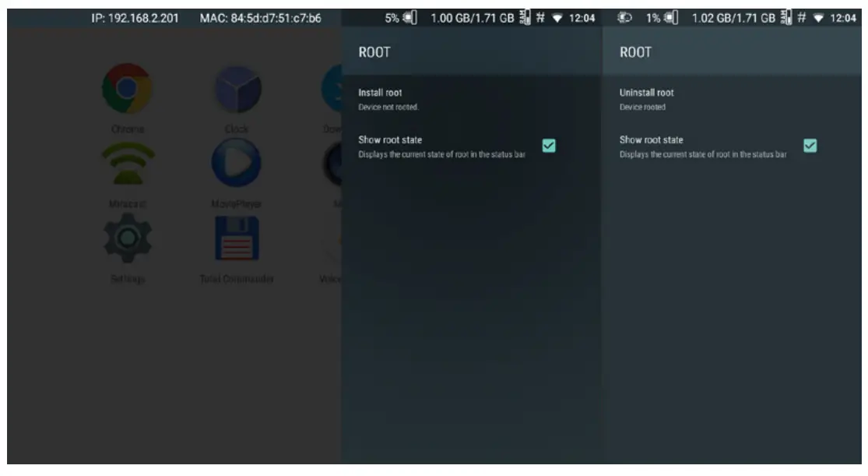Image resolution: width=868 pixels, height=476 pixels.
Task: Click ROOT header above Install root
Action: 374,53
